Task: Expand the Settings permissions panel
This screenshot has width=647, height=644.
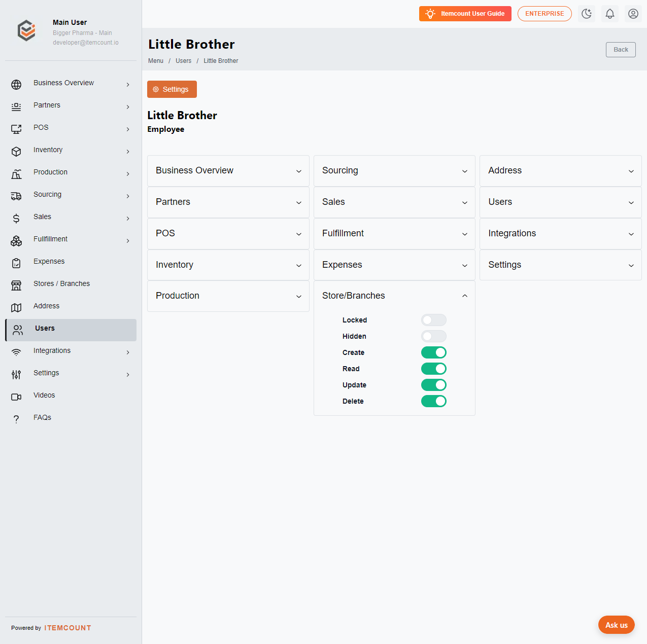Action: (561, 265)
